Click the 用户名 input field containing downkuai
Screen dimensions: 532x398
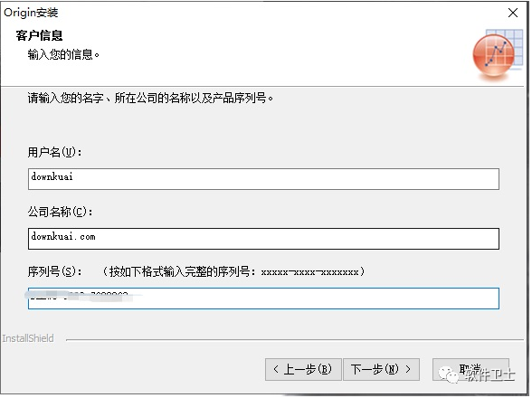[x=263, y=179]
